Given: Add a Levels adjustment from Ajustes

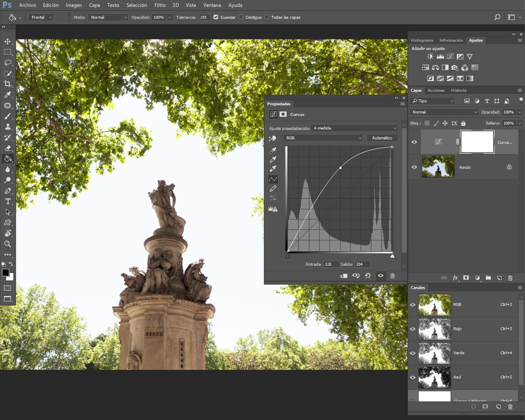Looking at the screenshot, I should click(x=440, y=56).
